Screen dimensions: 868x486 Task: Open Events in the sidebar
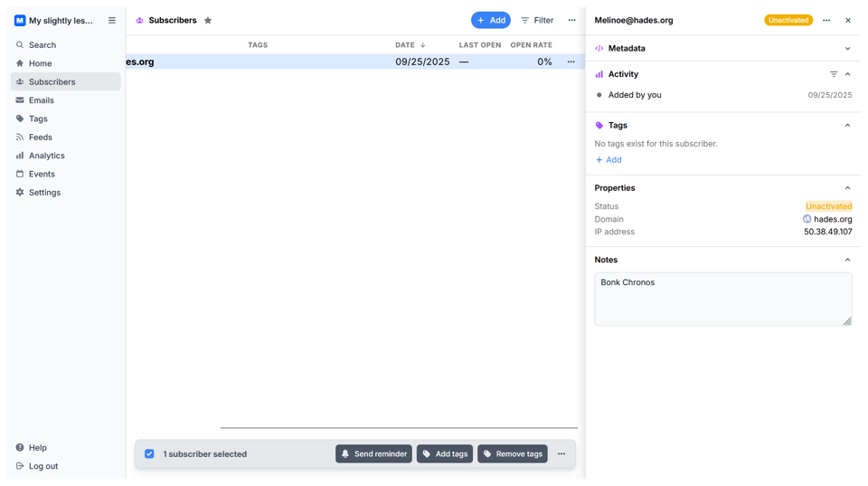[65, 174]
